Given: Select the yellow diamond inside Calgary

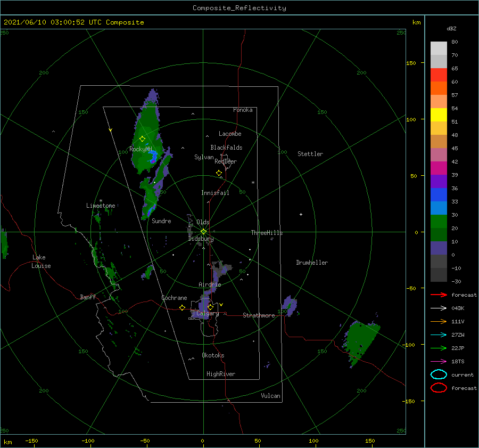Looking at the screenshot, I should [210, 307].
